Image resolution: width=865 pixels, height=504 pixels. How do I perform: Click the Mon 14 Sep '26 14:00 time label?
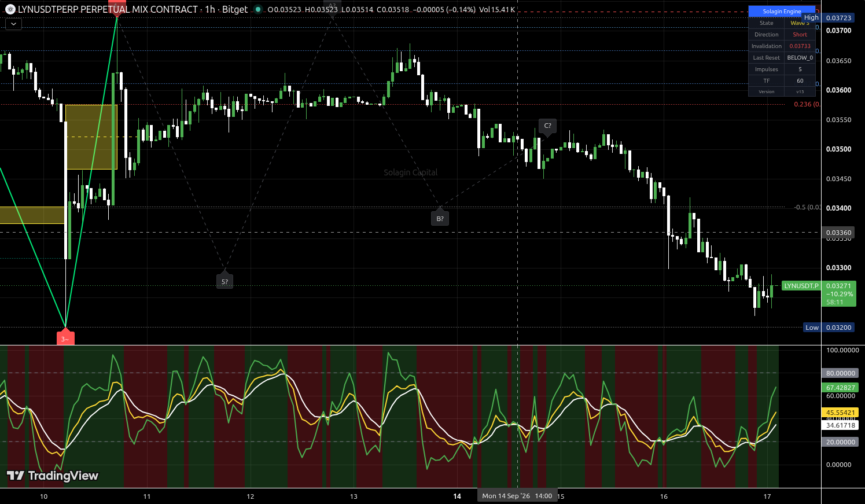517,496
